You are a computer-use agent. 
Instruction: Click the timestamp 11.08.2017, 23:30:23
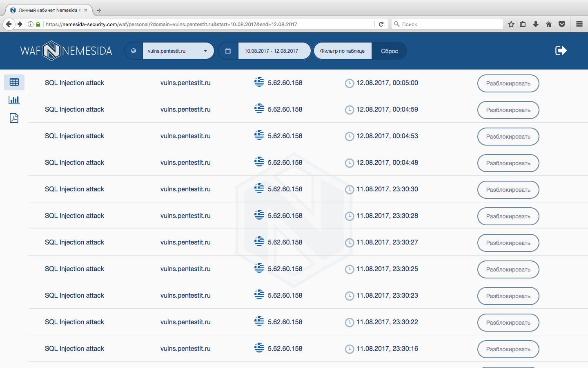pyautogui.click(x=387, y=295)
